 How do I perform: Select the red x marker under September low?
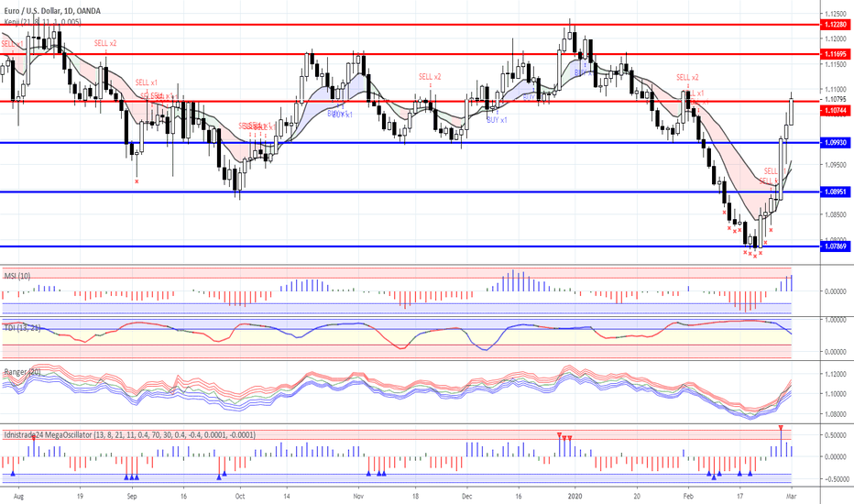[x=137, y=181]
